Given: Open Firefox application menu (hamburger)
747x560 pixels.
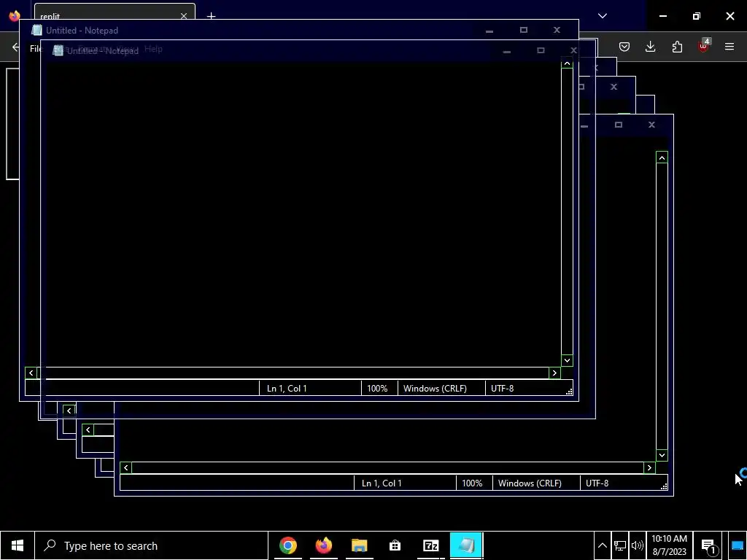Looking at the screenshot, I should [x=729, y=47].
